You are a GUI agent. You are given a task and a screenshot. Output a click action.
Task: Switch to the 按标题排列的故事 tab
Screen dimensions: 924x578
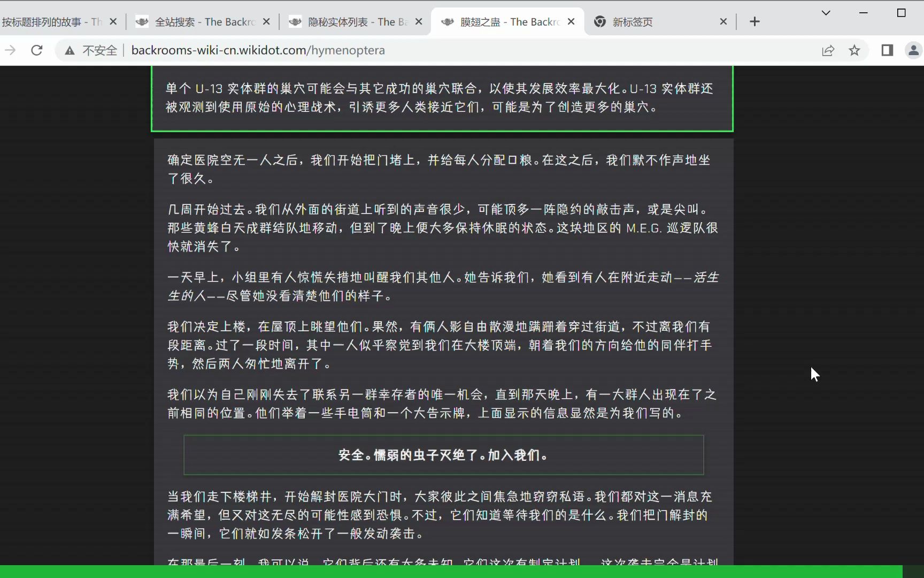tap(51, 22)
